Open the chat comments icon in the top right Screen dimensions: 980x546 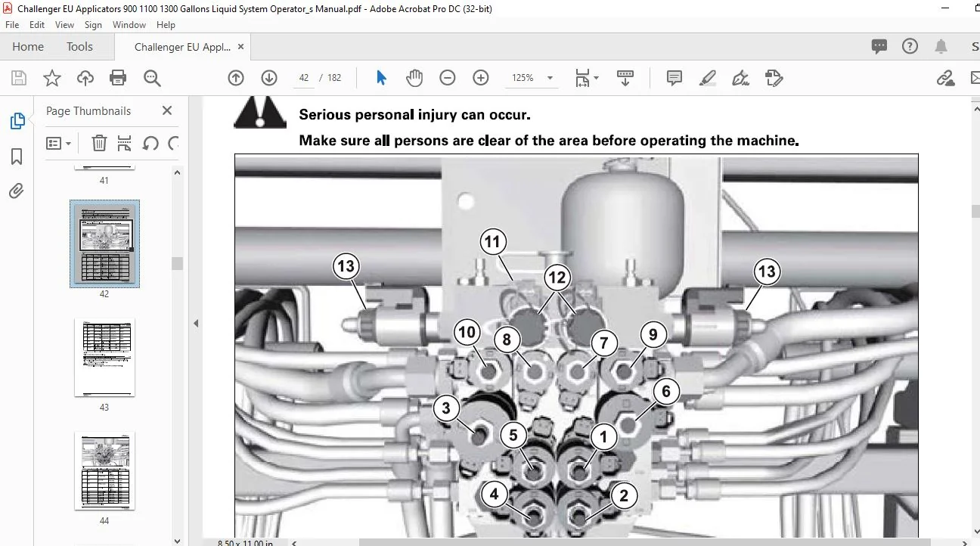[x=879, y=46]
